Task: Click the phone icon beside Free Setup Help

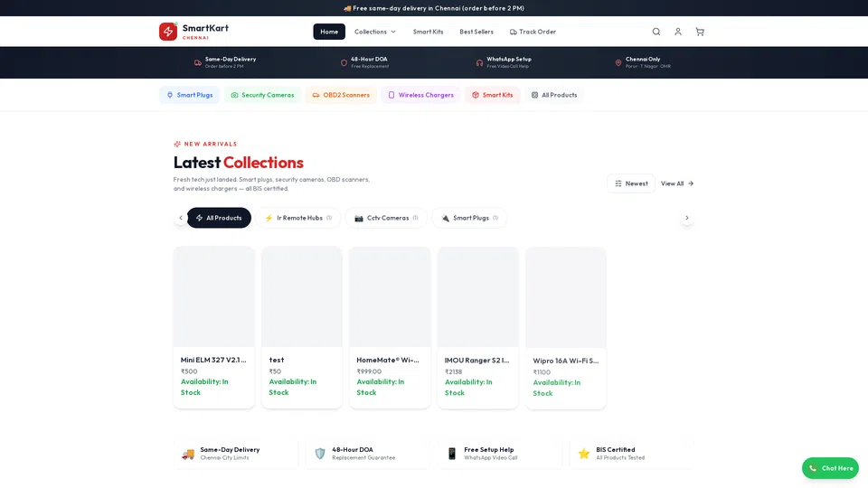Action: 452,454
